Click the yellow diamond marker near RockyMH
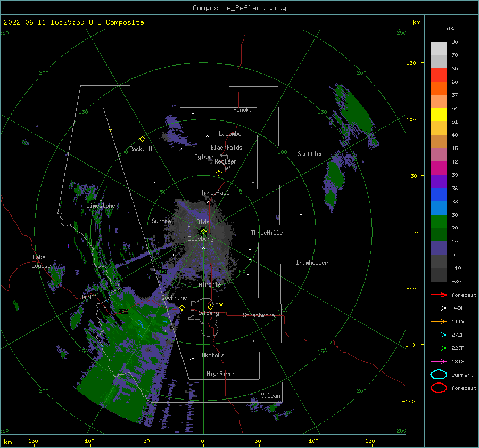This screenshot has width=479, height=448. pos(142,139)
